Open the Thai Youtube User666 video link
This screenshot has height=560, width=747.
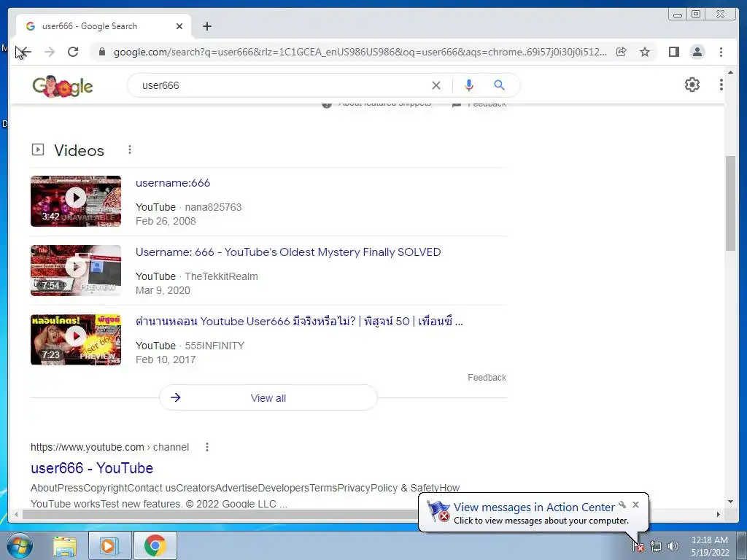coord(299,322)
